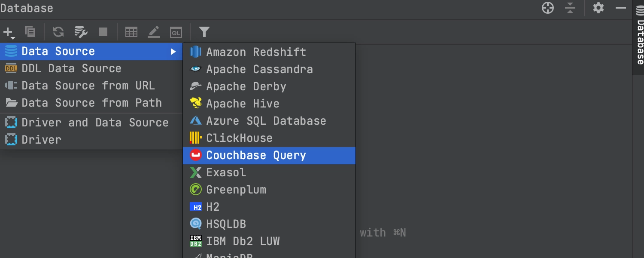Select Azure SQL Database
This screenshot has width=644, height=258.
point(269,121)
